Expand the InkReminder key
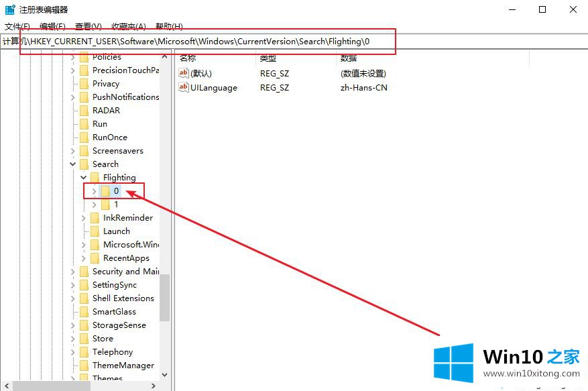 click(x=83, y=218)
